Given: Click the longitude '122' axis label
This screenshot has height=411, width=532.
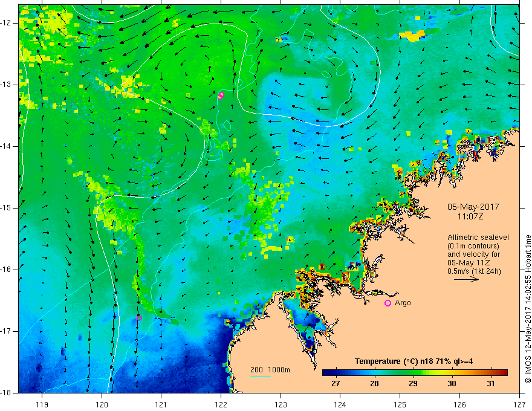Looking at the screenshot, I should click(221, 404).
